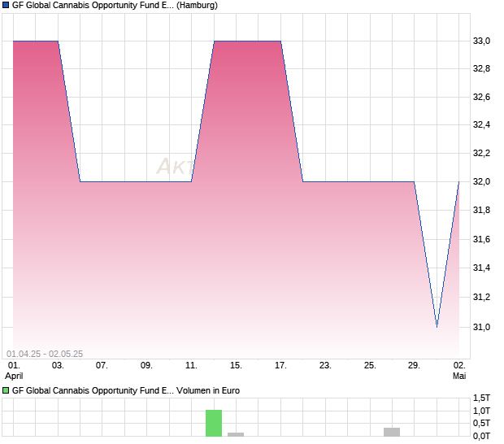The width and height of the screenshot is (504, 444).
Task: Click the y-axis label '33,0'
Action: point(481,41)
